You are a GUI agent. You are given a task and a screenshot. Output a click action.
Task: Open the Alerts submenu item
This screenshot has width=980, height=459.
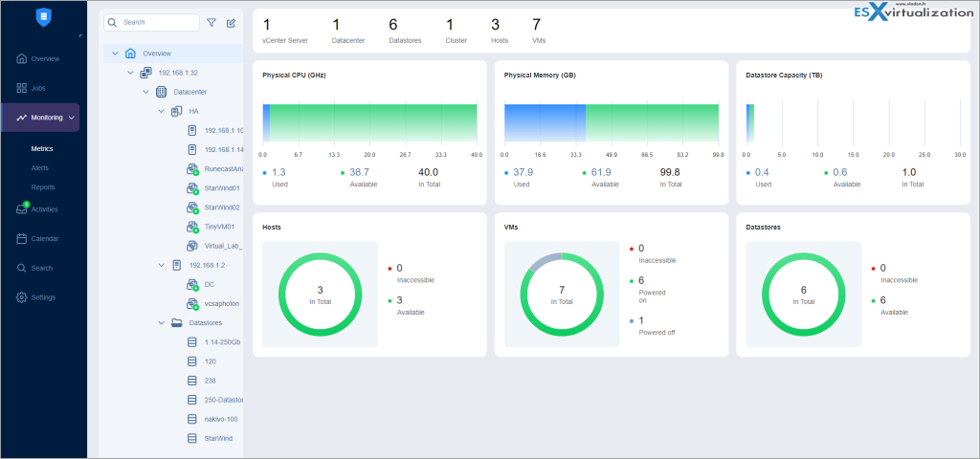pos(40,167)
